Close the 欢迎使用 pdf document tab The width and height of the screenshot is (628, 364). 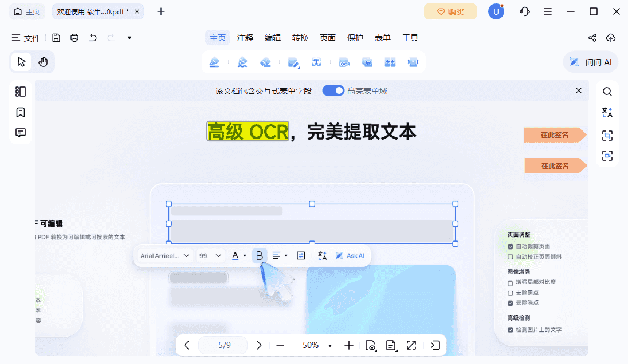click(137, 11)
